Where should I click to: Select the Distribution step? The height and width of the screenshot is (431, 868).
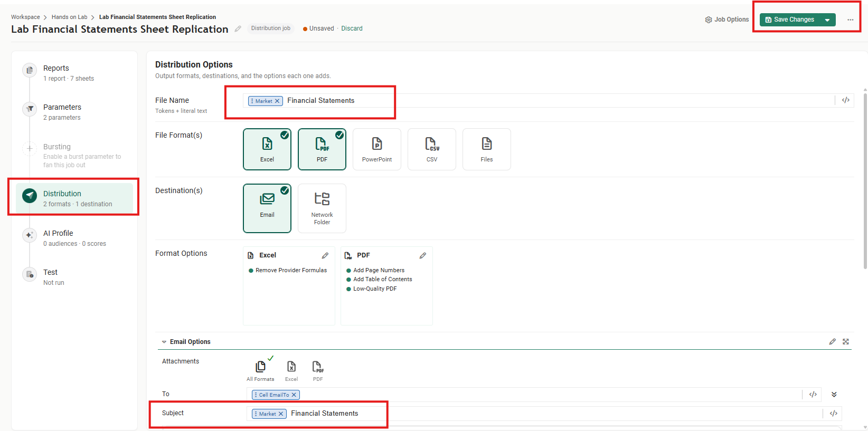(x=74, y=198)
